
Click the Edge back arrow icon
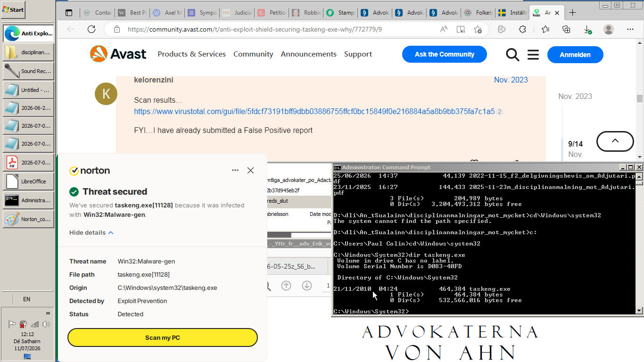(x=71, y=29)
